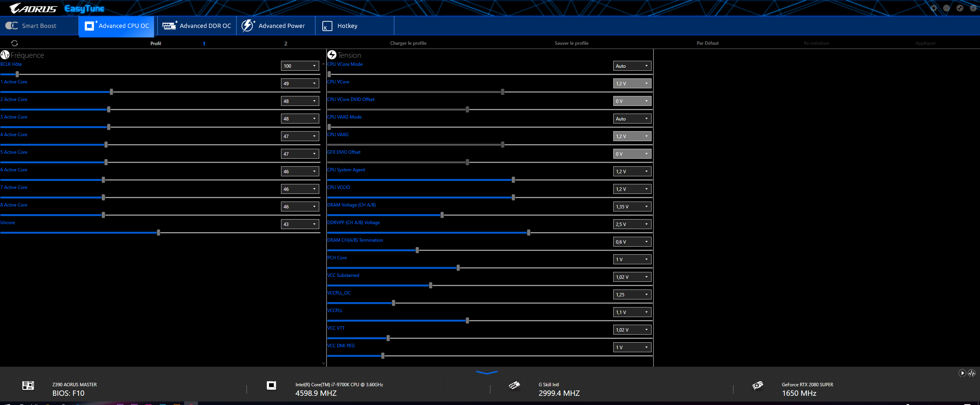
Task: Open the CPU VCCIO voltage dropdown
Action: tap(632, 189)
